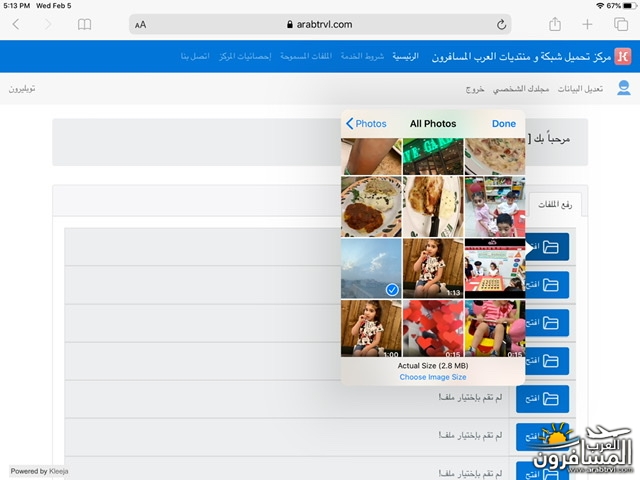The height and width of the screenshot is (480, 640).
Task: Click خروج logout link
Action: [475, 89]
